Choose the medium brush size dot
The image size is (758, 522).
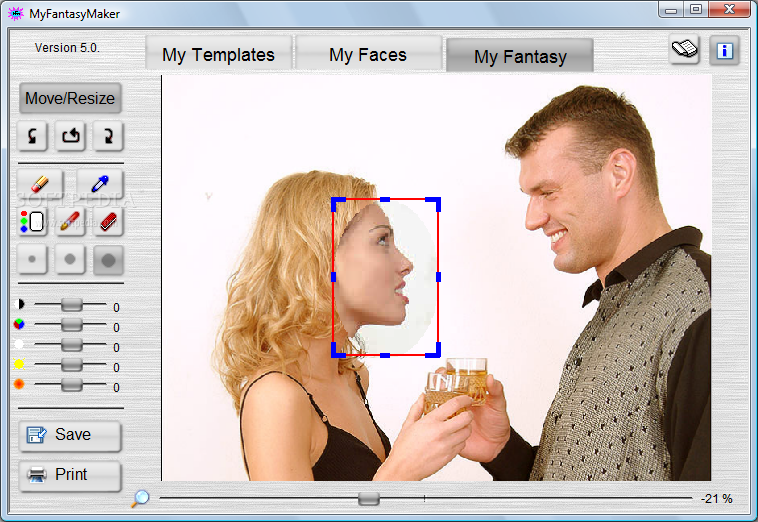click(71, 260)
